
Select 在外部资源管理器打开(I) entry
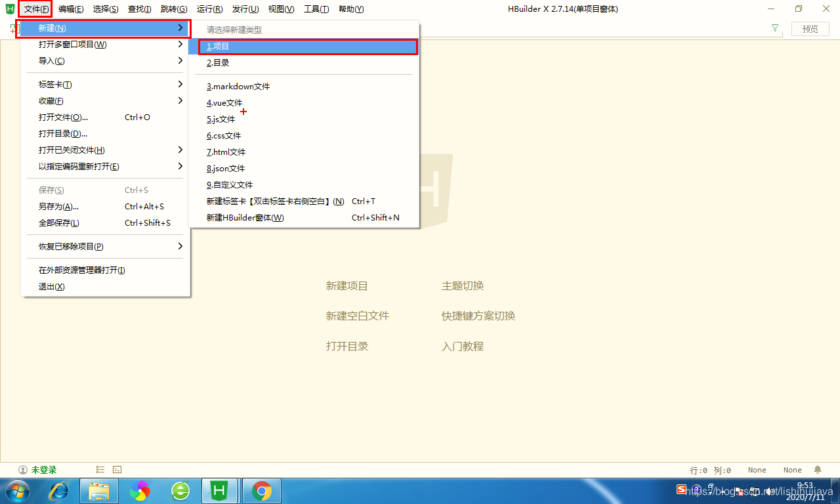(106, 270)
